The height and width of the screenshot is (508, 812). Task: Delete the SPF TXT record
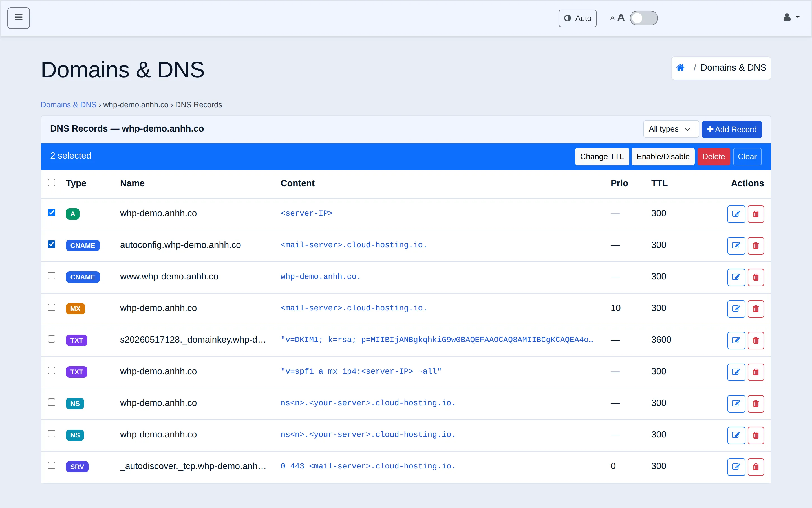point(756,372)
